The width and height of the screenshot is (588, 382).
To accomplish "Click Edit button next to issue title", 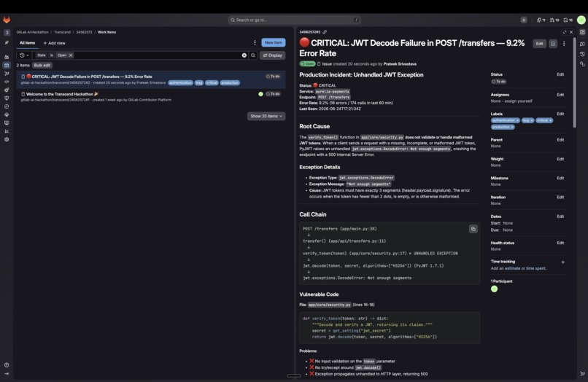I will [539, 44].
